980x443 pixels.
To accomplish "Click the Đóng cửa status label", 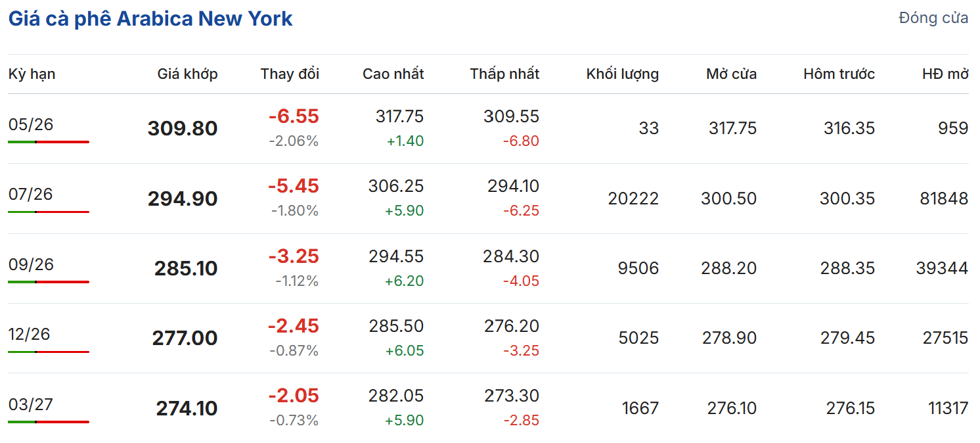I will pyautogui.click(x=933, y=18).
